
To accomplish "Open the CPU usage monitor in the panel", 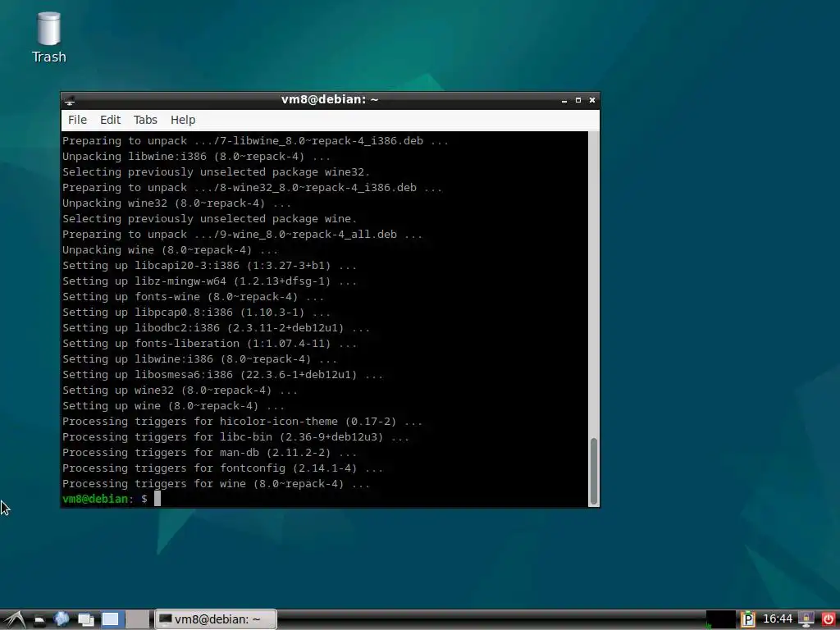I will (x=720, y=619).
